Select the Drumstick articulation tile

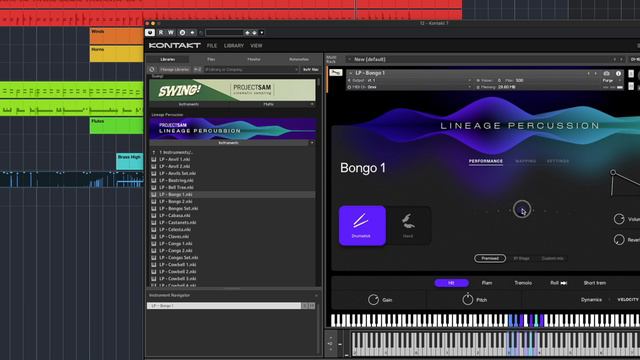362,226
